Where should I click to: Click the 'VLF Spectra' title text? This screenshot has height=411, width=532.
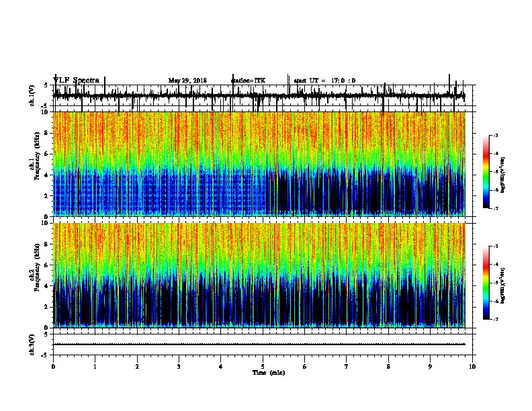77,80
